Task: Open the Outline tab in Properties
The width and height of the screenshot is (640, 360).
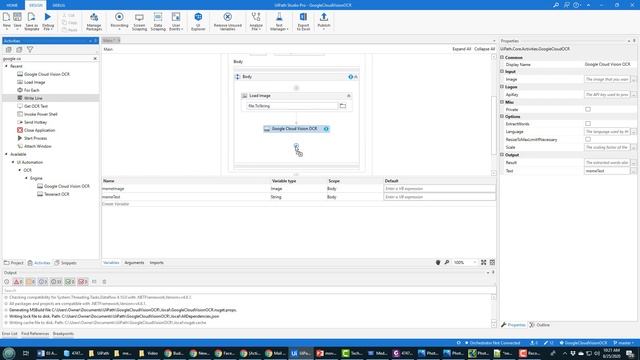Action: coord(540,325)
